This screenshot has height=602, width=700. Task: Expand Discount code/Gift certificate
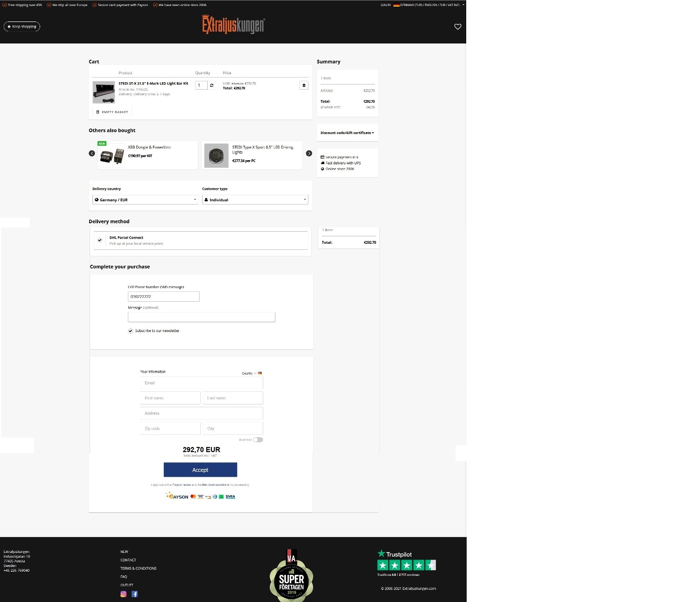[347, 133]
